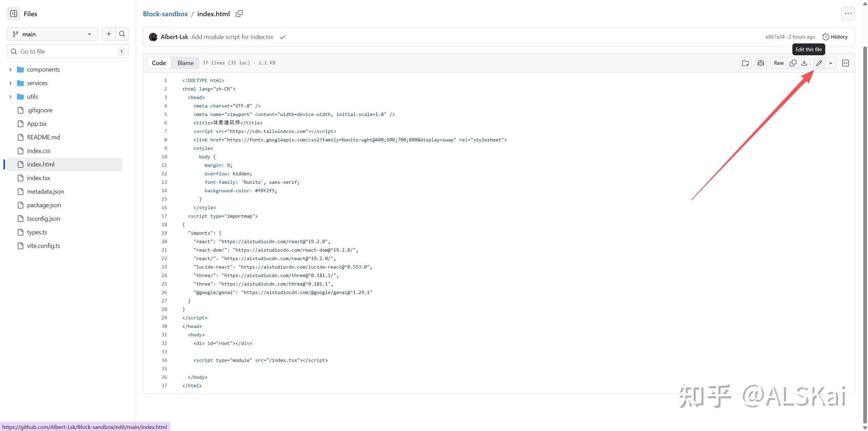Select the Code tab
The height and width of the screenshot is (431, 868).
tap(159, 63)
